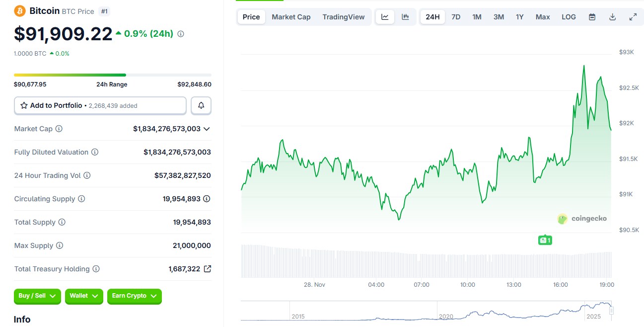This screenshot has height=327, width=644.
Task: Click the Earn Crypto button
Action: 134,296
